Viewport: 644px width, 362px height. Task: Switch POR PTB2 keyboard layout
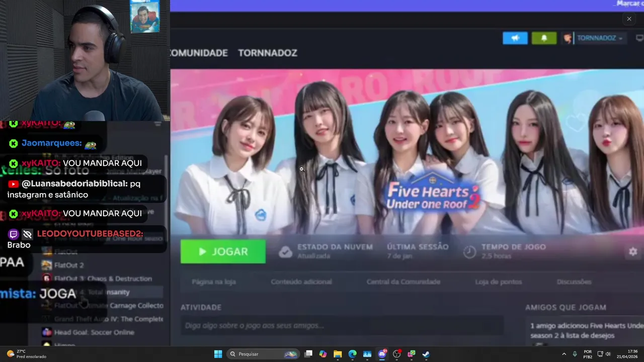coord(588,354)
